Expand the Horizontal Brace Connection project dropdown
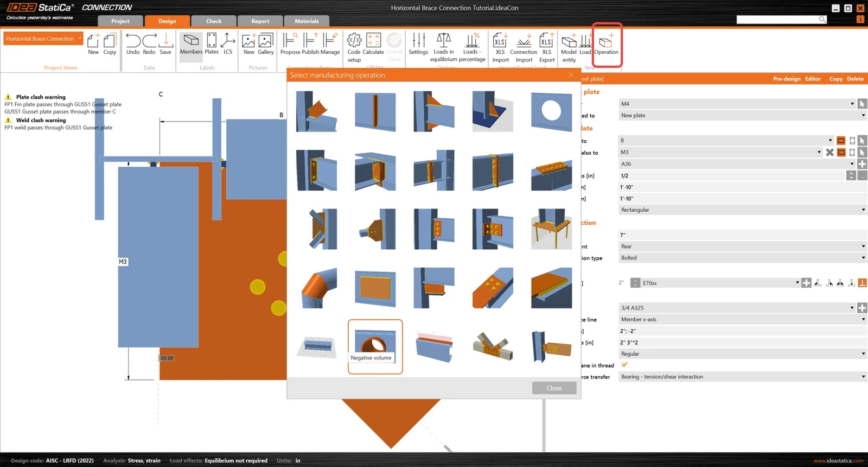868x467 pixels. point(43,39)
